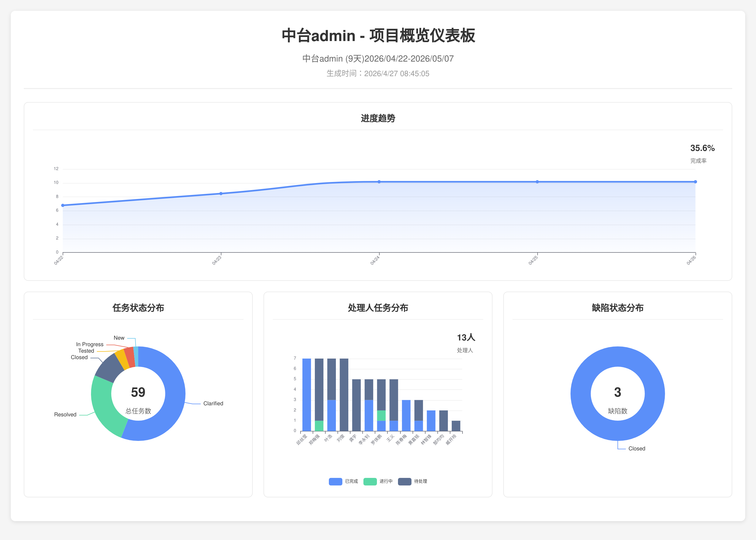Click the 缺陷状态分布 section title
The image size is (756, 540).
(x=618, y=308)
